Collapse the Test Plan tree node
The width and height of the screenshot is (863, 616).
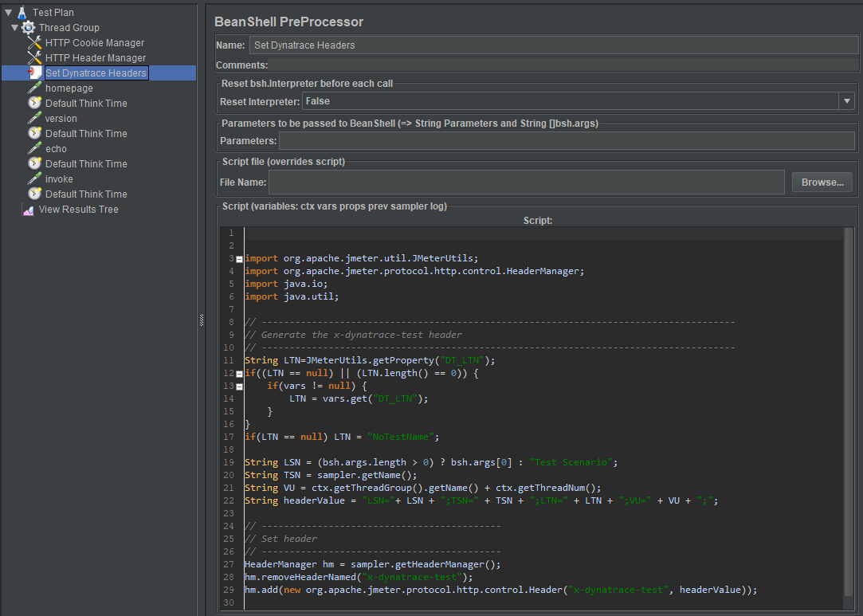click(x=8, y=12)
